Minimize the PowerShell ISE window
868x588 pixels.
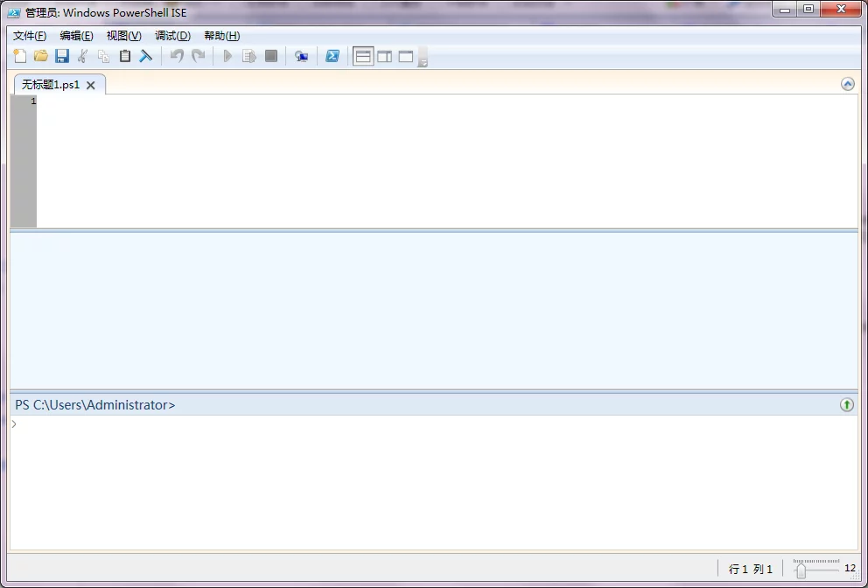(x=785, y=10)
